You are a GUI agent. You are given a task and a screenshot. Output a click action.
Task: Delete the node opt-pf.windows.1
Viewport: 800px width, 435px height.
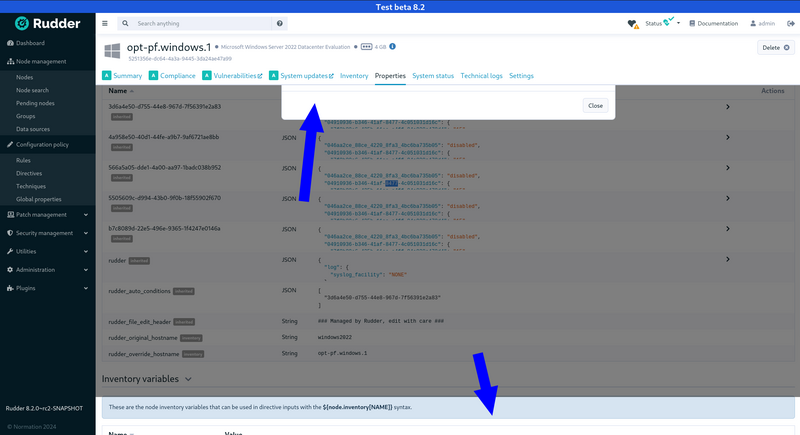[x=776, y=47]
